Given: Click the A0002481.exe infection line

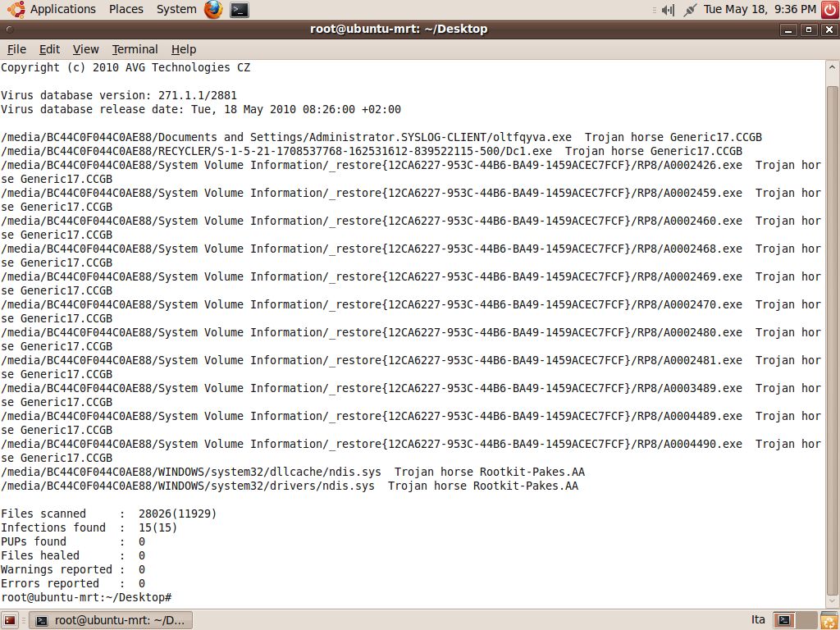Looking at the screenshot, I should [411, 367].
